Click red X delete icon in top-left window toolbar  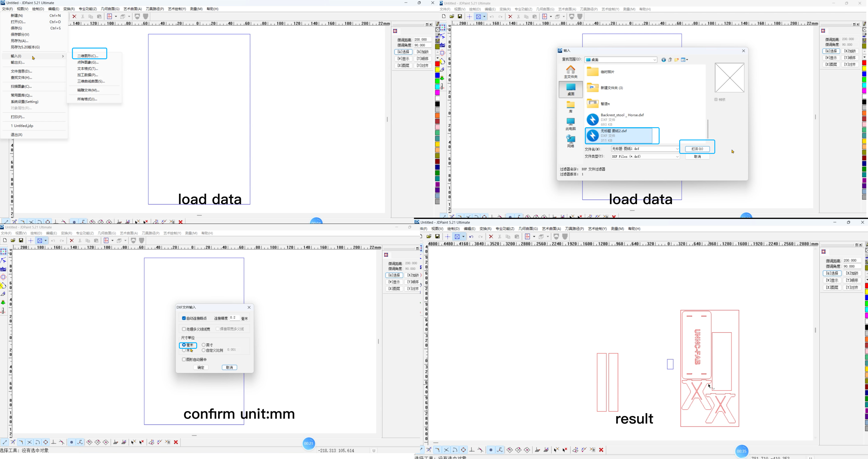tap(75, 16)
